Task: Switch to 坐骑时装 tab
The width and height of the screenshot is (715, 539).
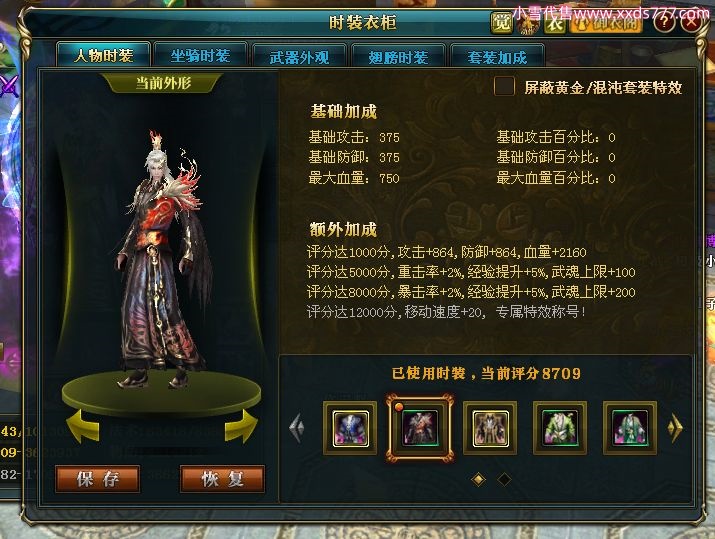Action: (x=201, y=56)
